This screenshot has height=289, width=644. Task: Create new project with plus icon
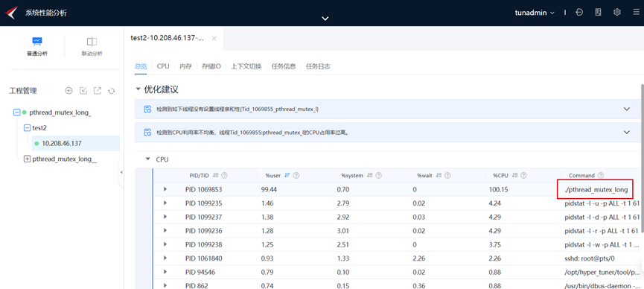click(69, 91)
